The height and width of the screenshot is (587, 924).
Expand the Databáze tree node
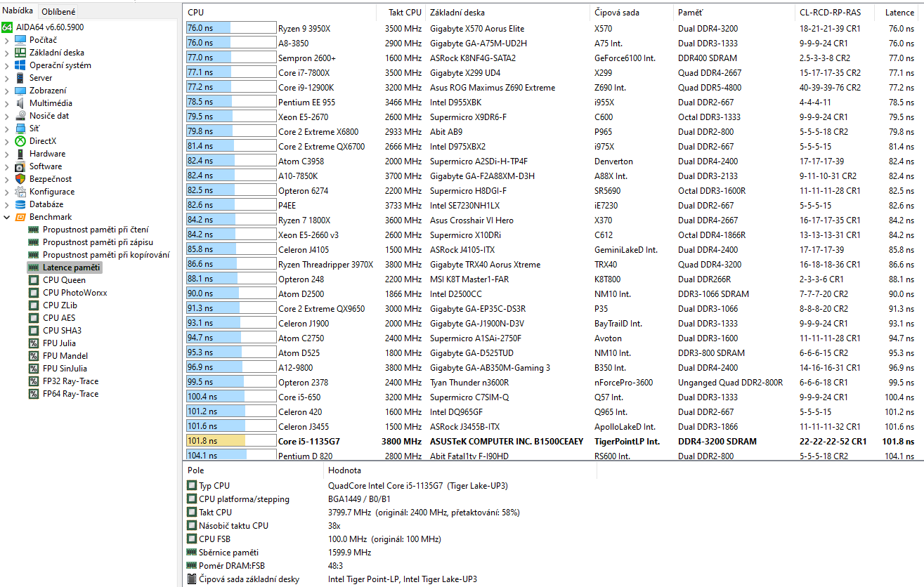(x=7, y=204)
